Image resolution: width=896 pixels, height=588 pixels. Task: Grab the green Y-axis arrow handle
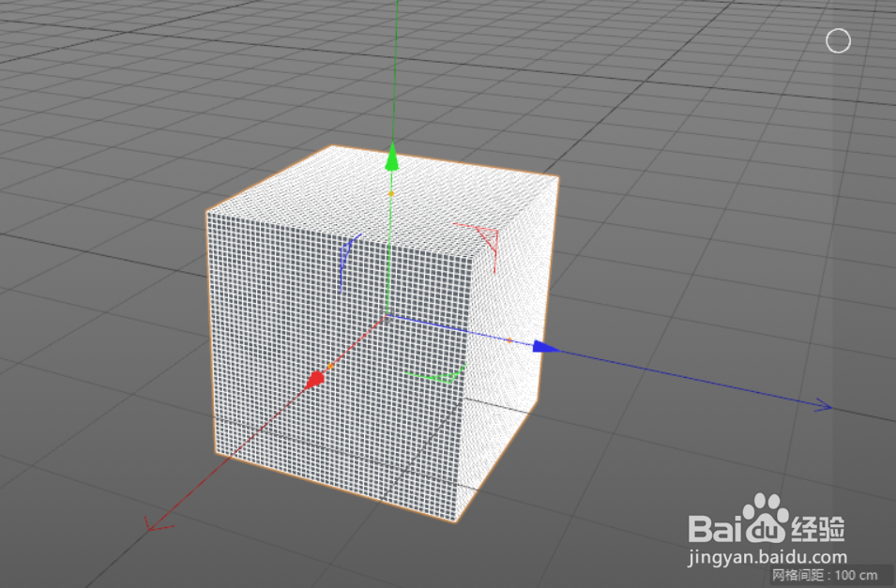coord(391,158)
